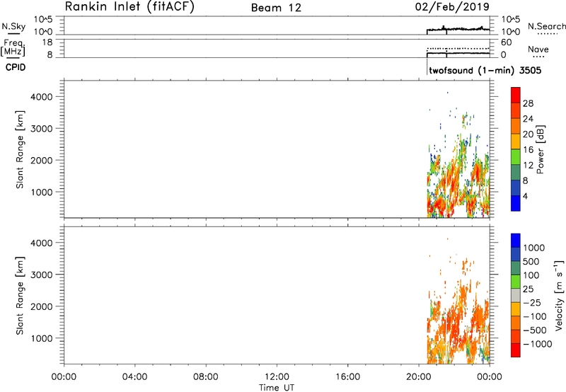Click the 'Rankin Inlet (fitACF)' title
Viewport: 566px width, 392px height.
[x=129, y=7]
